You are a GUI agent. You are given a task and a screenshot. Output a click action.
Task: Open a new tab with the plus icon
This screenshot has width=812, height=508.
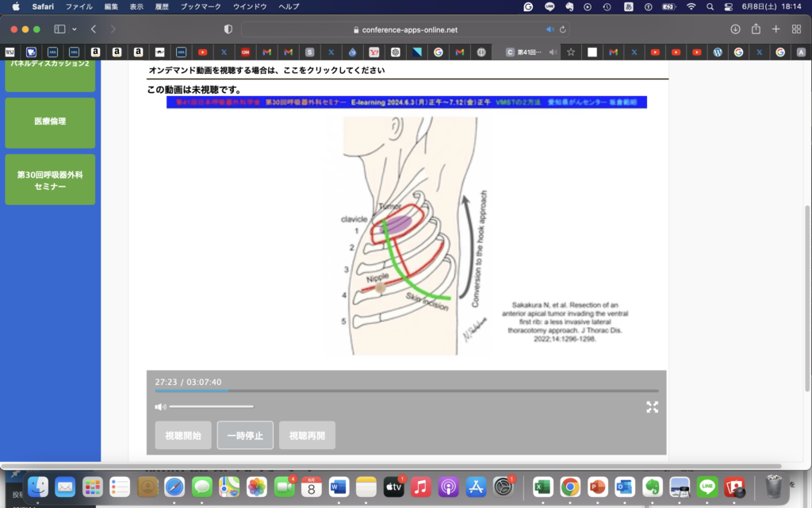[776, 29]
